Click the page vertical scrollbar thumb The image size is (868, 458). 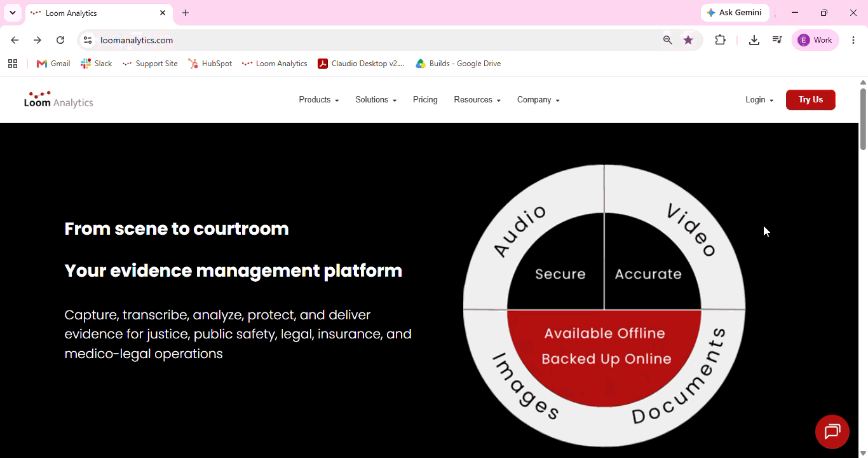click(863, 119)
